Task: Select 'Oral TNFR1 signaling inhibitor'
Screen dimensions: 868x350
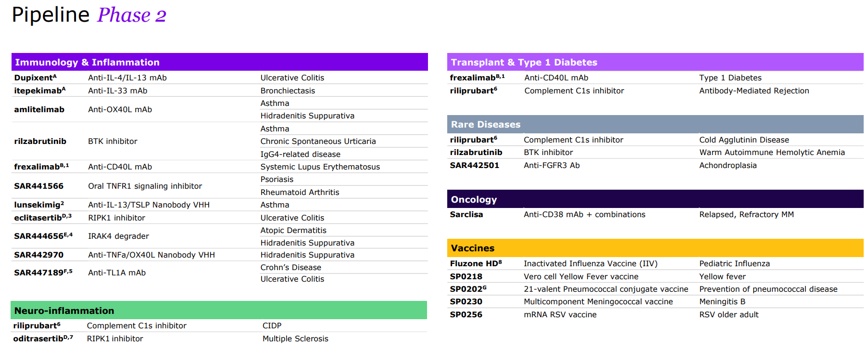Action: [145, 186]
